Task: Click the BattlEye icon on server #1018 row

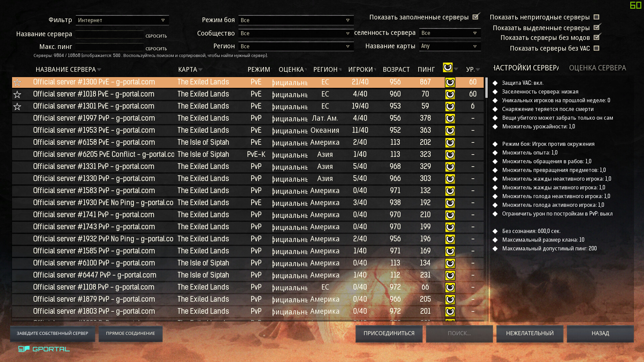Action: 450,95
